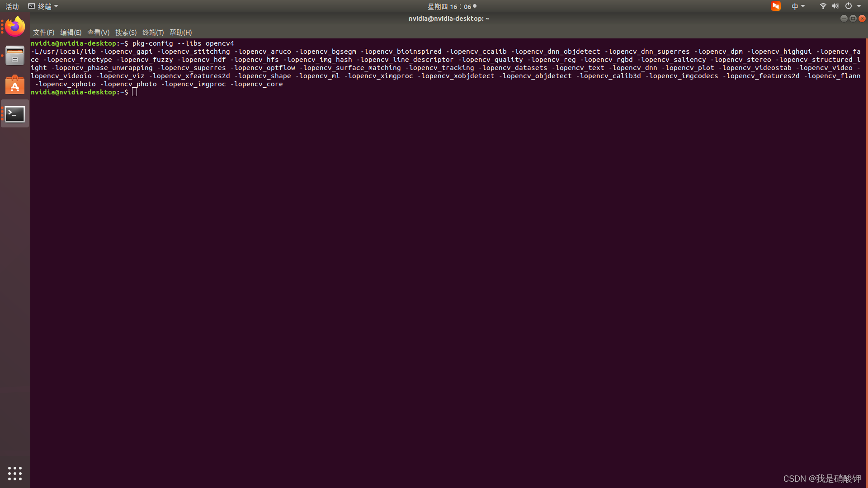Open Ubuntu Software from the dock

click(x=15, y=84)
